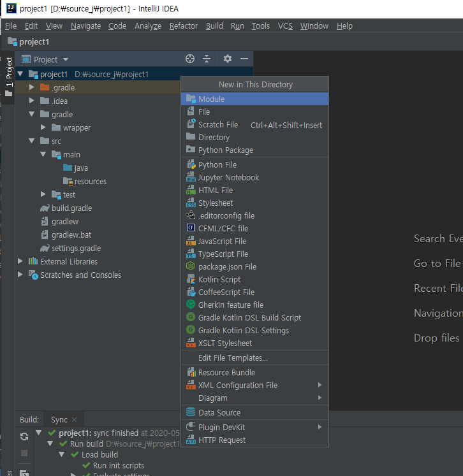Click the Python File icon in menu

coord(191,165)
